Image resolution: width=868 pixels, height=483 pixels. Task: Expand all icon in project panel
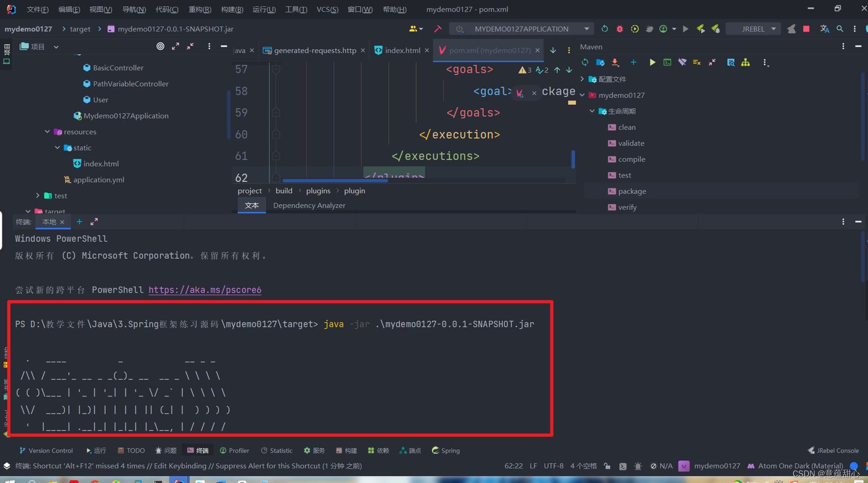[x=175, y=46]
